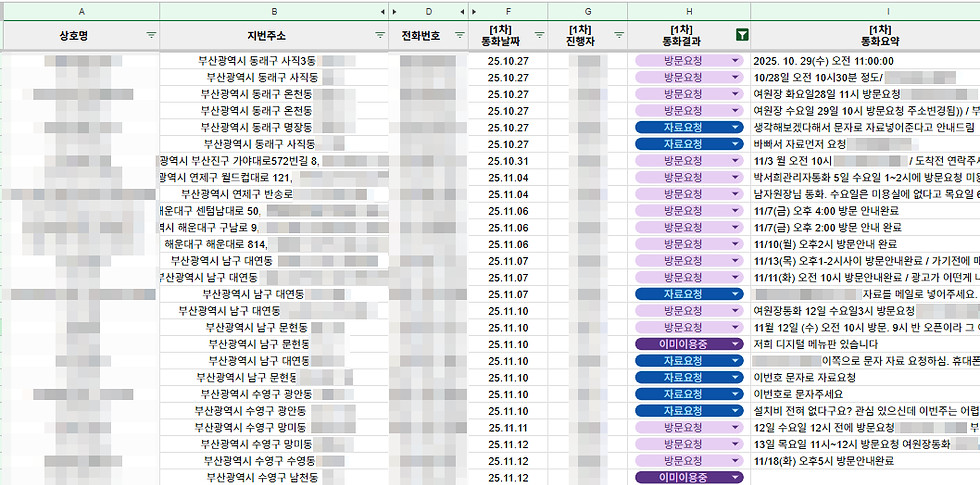Image resolution: width=980 pixels, height=485 pixels.
Task: Open 방문요청 dropdown for 11/10(월) 오후2시 row
Action: click(736, 244)
